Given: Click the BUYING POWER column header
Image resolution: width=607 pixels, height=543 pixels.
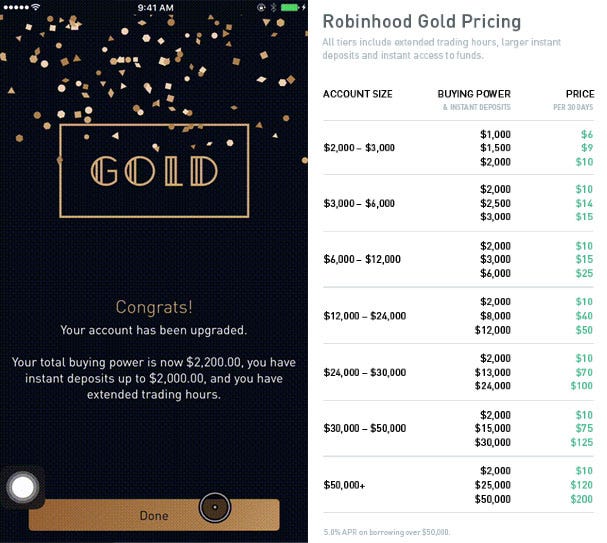Looking at the screenshot, I should tap(474, 94).
